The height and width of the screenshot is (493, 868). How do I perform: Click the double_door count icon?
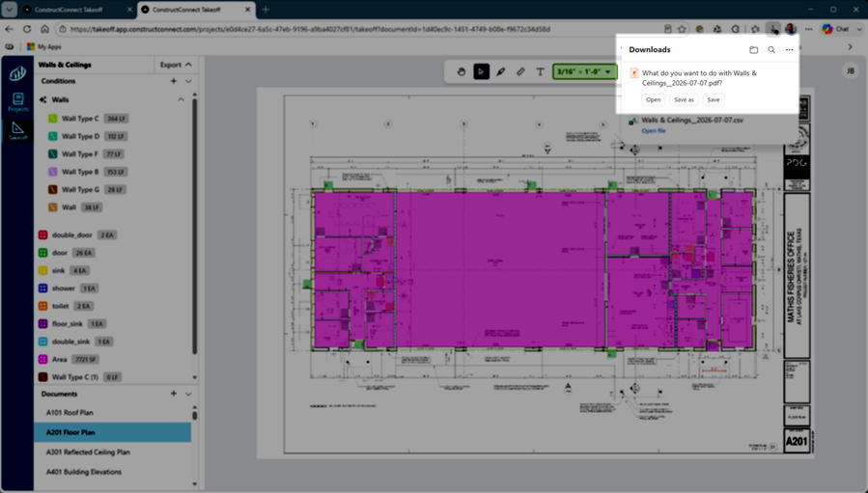click(x=42, y=235)
